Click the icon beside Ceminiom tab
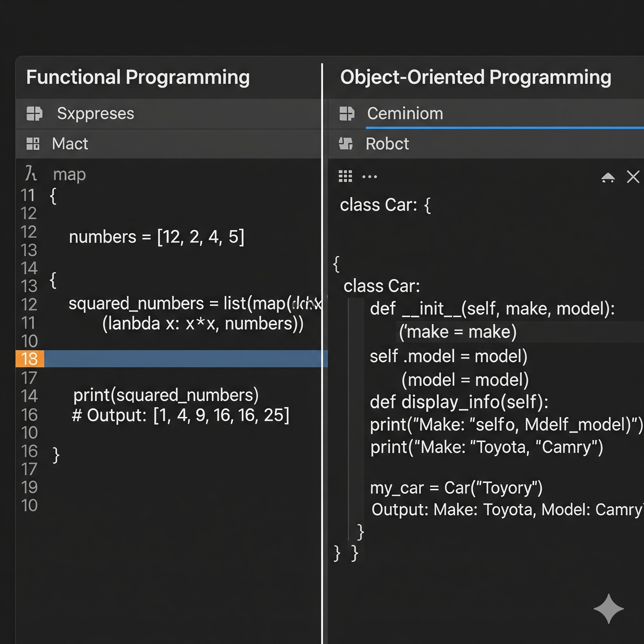The width and height of the screenshot is (644, 644). coord(347,113)
